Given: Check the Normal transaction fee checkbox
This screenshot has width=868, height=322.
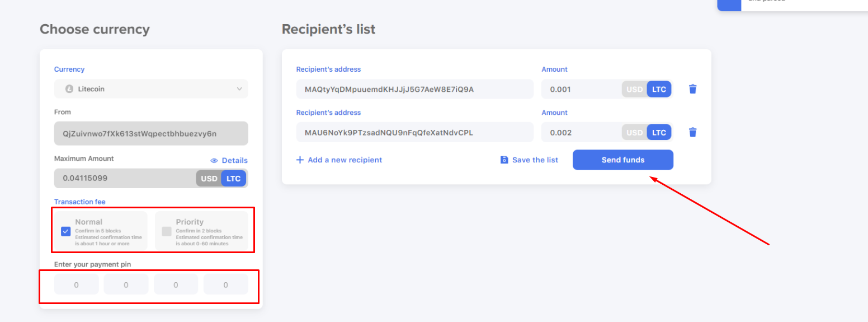Looking at the screenshot, I should (x=65, y=231).
